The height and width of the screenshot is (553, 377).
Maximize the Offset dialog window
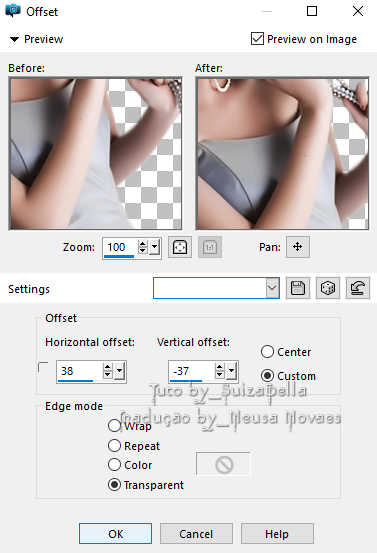[x=312, y=11]
